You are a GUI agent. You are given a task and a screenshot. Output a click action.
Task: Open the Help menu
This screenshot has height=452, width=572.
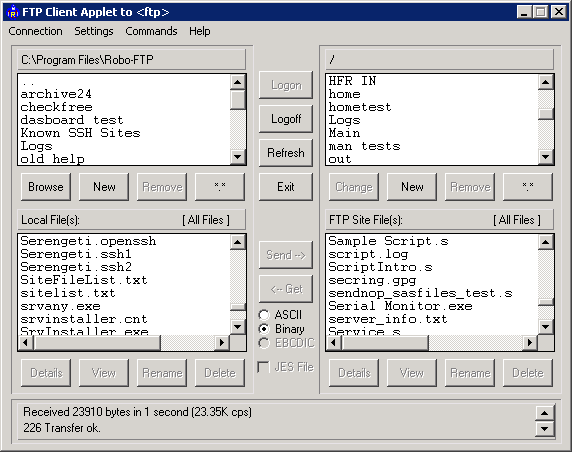pos(200,31)
